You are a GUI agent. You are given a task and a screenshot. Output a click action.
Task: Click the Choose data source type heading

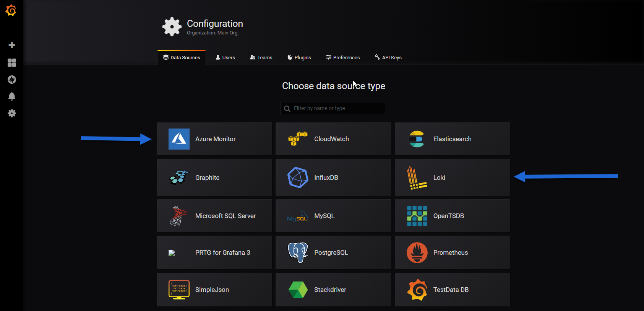(x=334, y=86)
